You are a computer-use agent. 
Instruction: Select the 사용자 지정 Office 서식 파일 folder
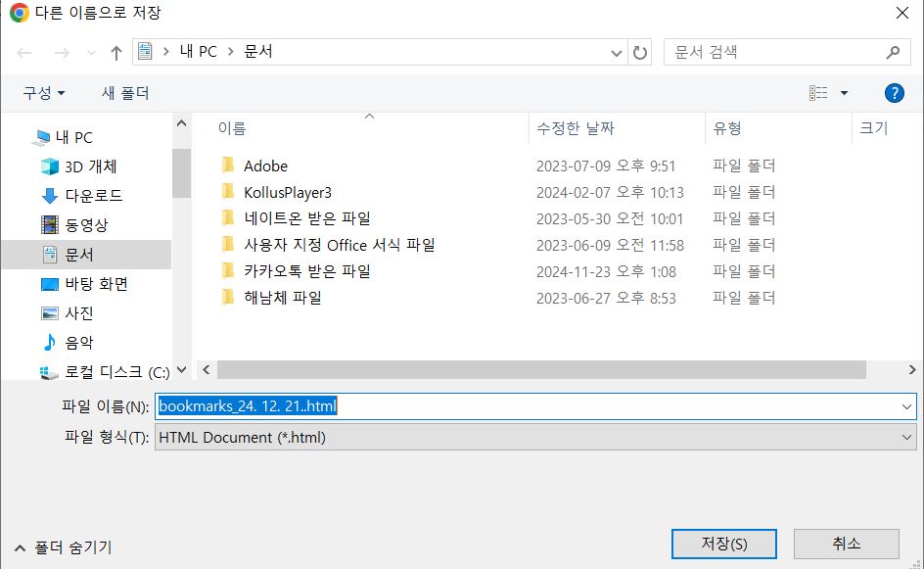[340, 245]
